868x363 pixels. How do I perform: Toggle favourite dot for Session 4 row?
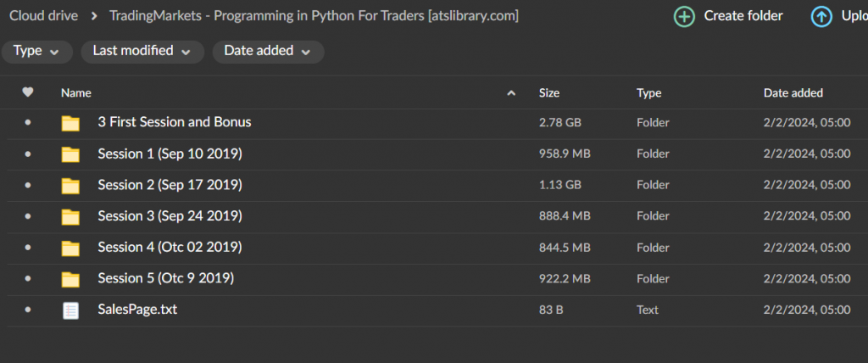[x=28, y=247]
